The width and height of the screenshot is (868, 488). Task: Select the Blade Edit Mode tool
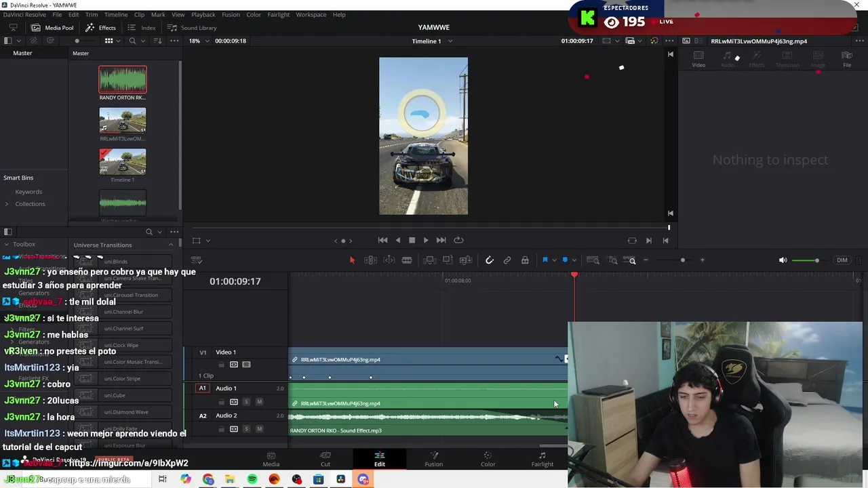(407, 260)
